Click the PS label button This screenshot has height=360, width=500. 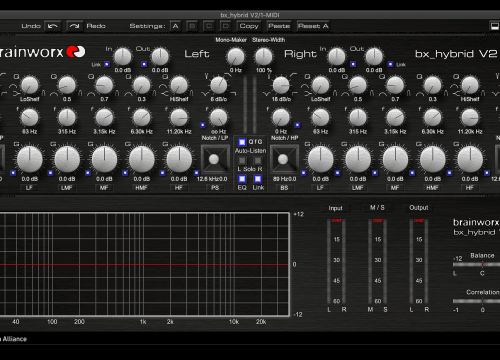point(215,188)
